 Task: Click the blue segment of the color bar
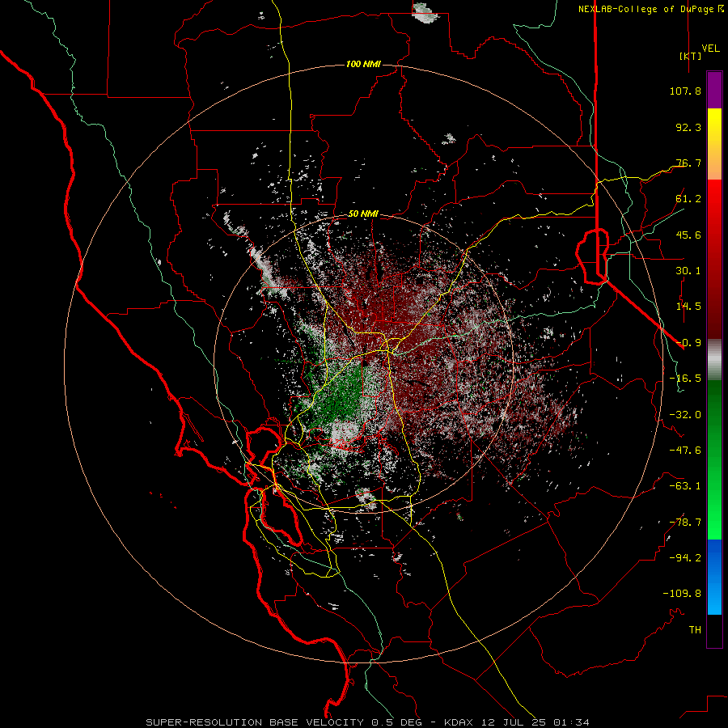(x=714, y=577)
